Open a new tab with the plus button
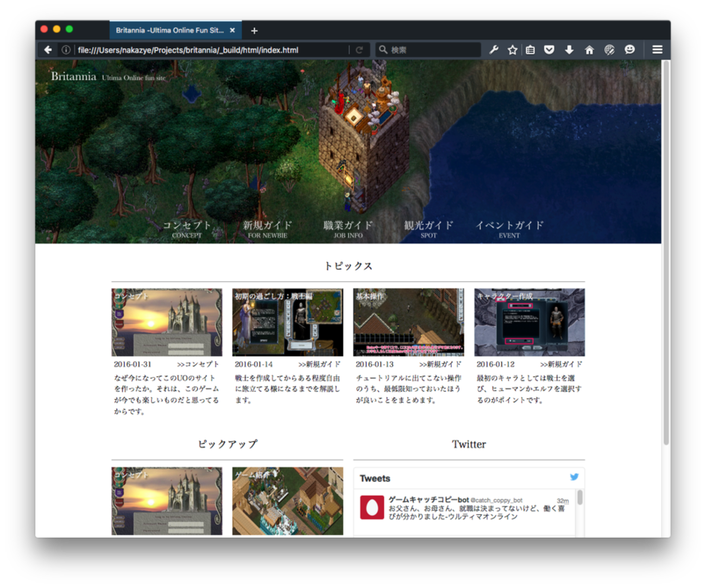Screen dimensions: 706x588 [x=254, y=31]
